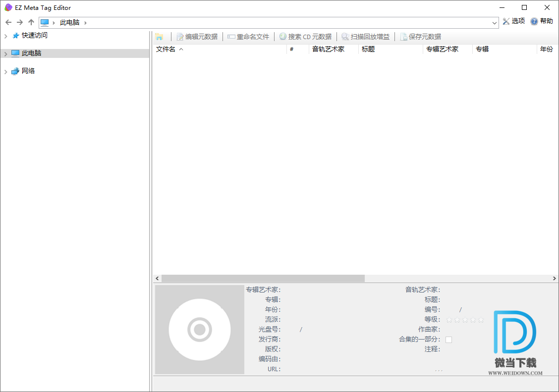Click the album cover art placeholder

point(200,330)
